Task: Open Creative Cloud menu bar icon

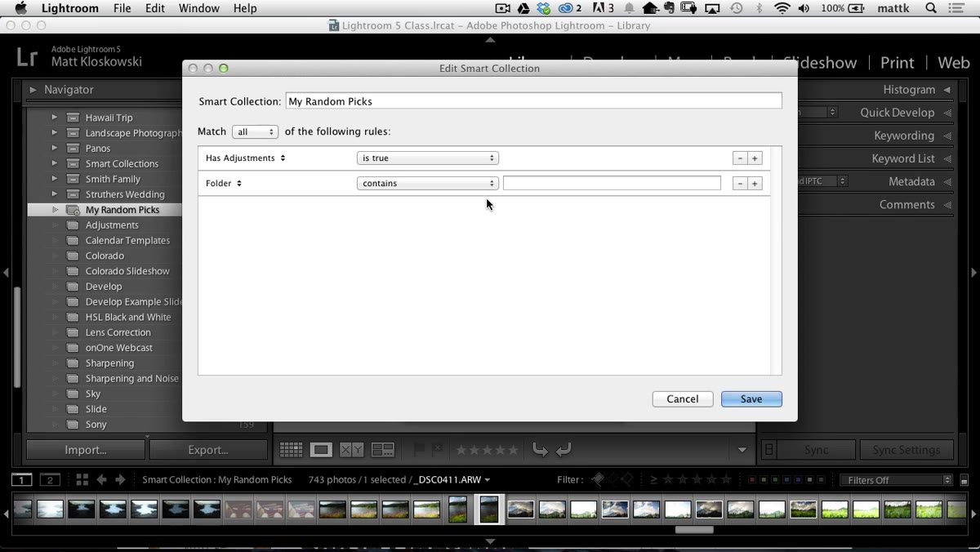Action: 565,8
